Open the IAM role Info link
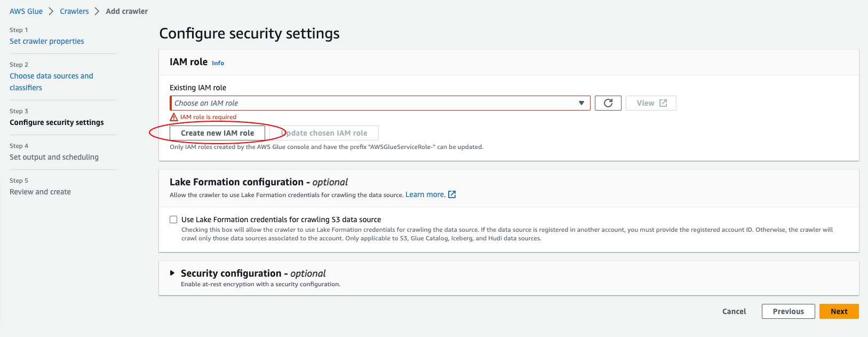 point(218,63)
